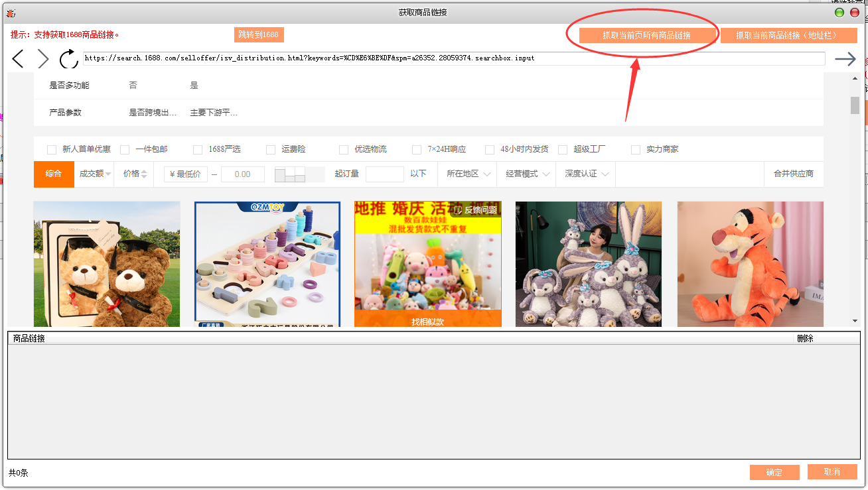Open the QZMTOY wooden puzzle product thumbnail

point(267,264)
